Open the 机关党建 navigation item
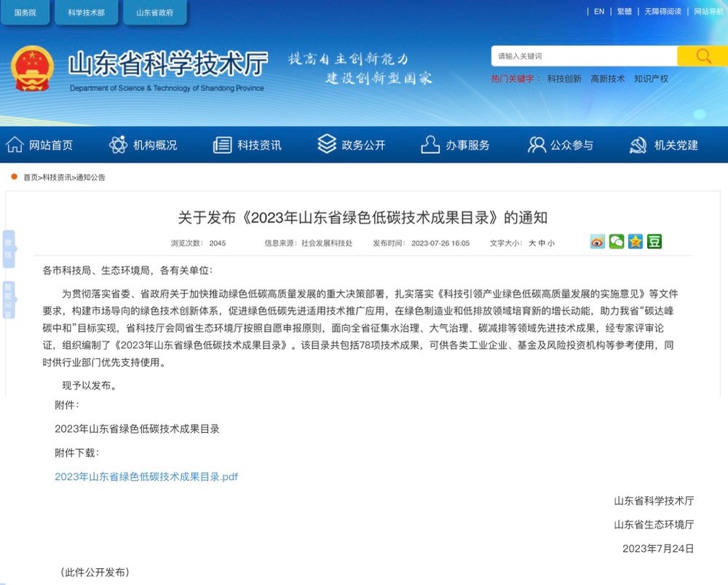 click(x=664, y=145)
